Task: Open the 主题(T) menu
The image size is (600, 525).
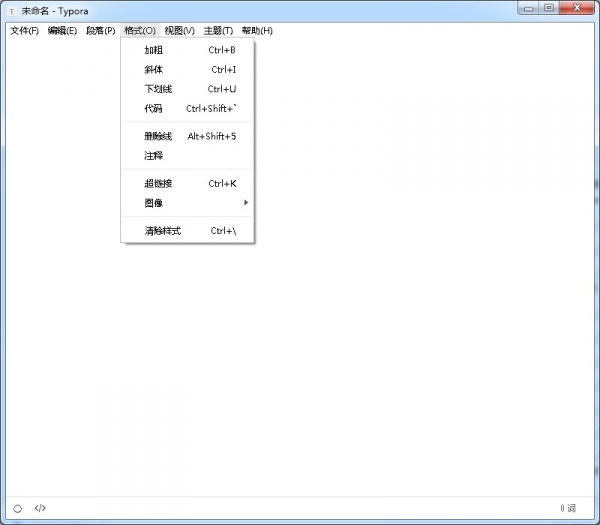Action: 218,31
